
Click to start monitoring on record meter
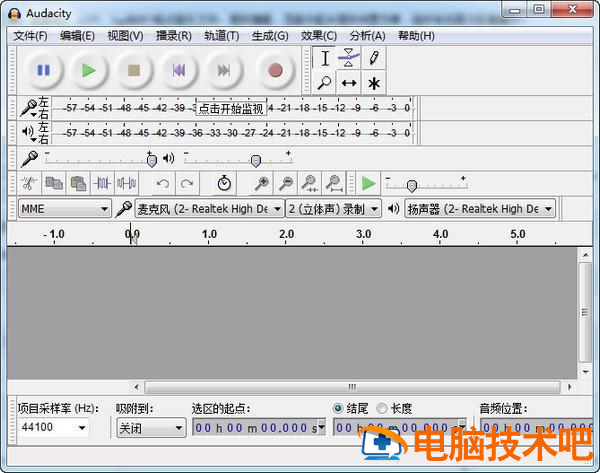point(231,109)
